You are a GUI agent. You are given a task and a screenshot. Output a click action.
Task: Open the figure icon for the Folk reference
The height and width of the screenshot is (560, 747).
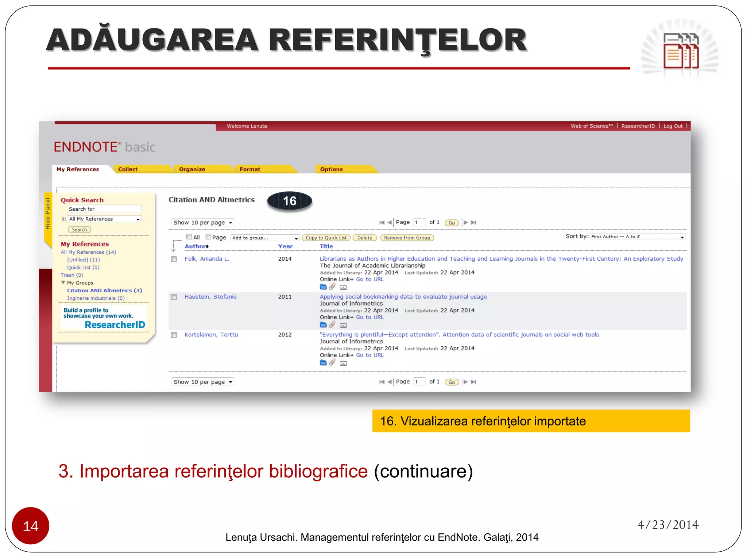point(343,288)
